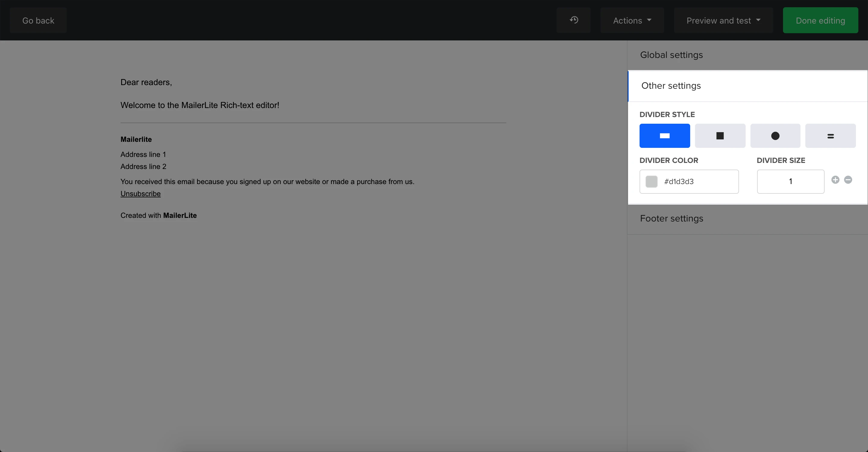Expand the Global settings section
This screenshot has height=452, width=868.
pyautogui.click(x=671, y=55)
